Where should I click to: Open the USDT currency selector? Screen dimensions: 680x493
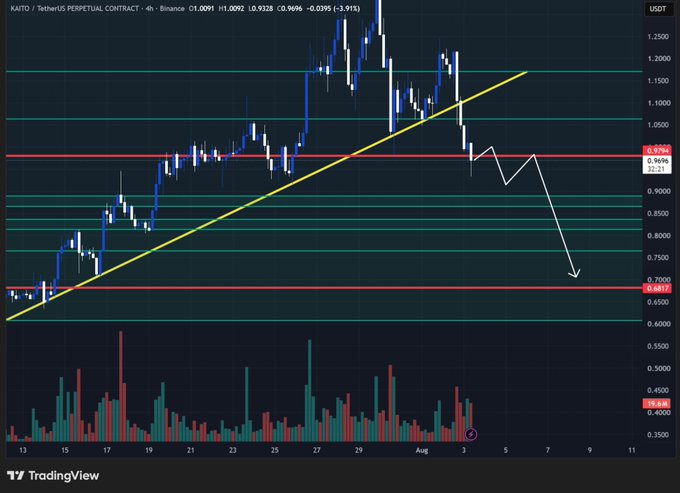click(657, 9)
